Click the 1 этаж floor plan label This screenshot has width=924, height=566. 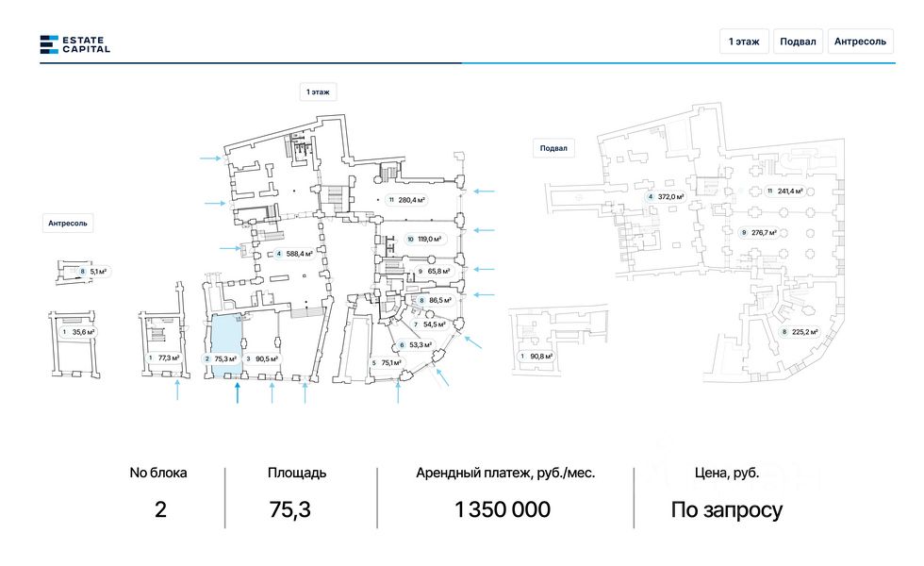click(x=318, y=92)
